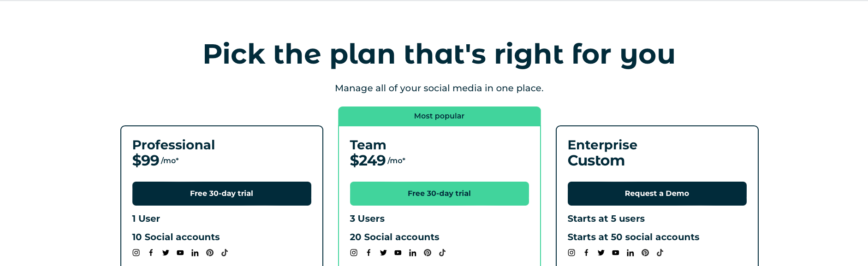The width and height of the screenshot is (868, 266).
Task: Click the Request a Demo button
Action: pos(657,194)
